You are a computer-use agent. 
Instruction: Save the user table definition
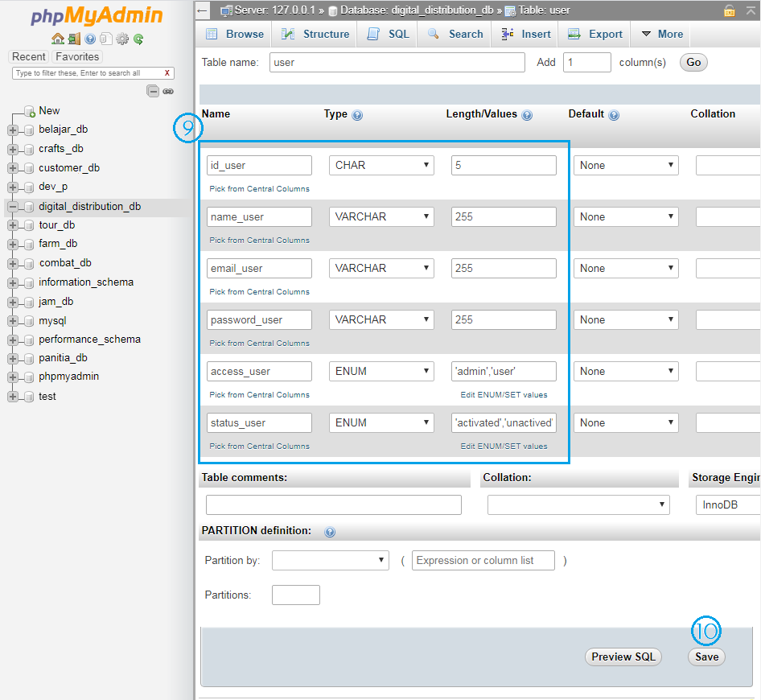705,657
